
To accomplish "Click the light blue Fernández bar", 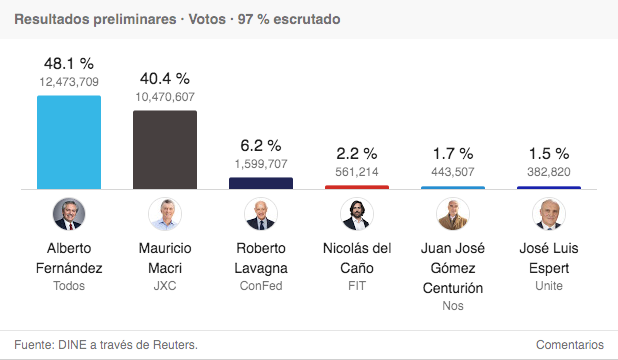I will (69, 142).
